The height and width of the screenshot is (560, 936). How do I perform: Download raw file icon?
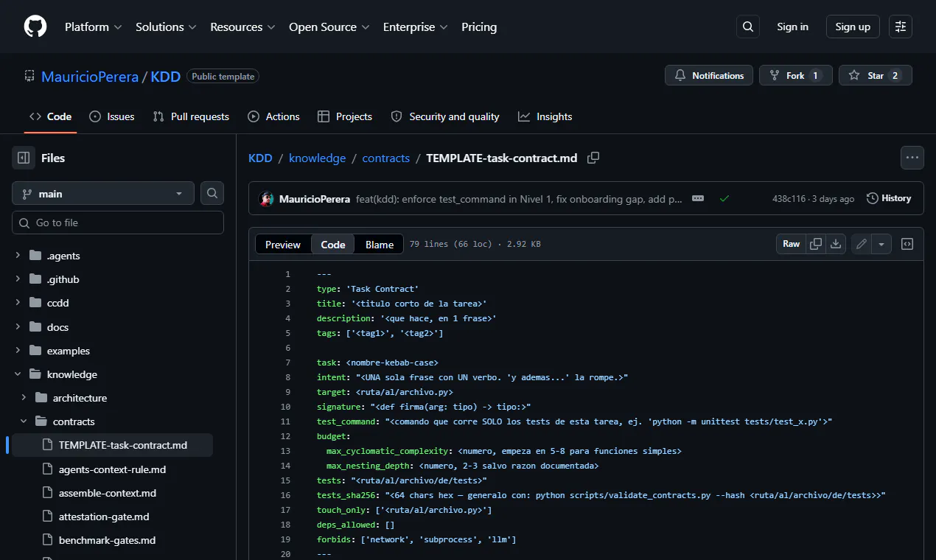(x=836, y=244)
